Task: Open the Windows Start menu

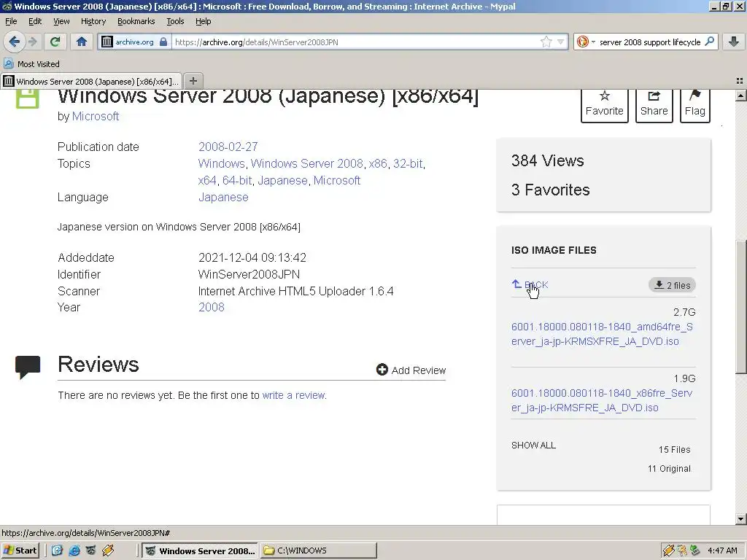Action: tap(20, 551)
